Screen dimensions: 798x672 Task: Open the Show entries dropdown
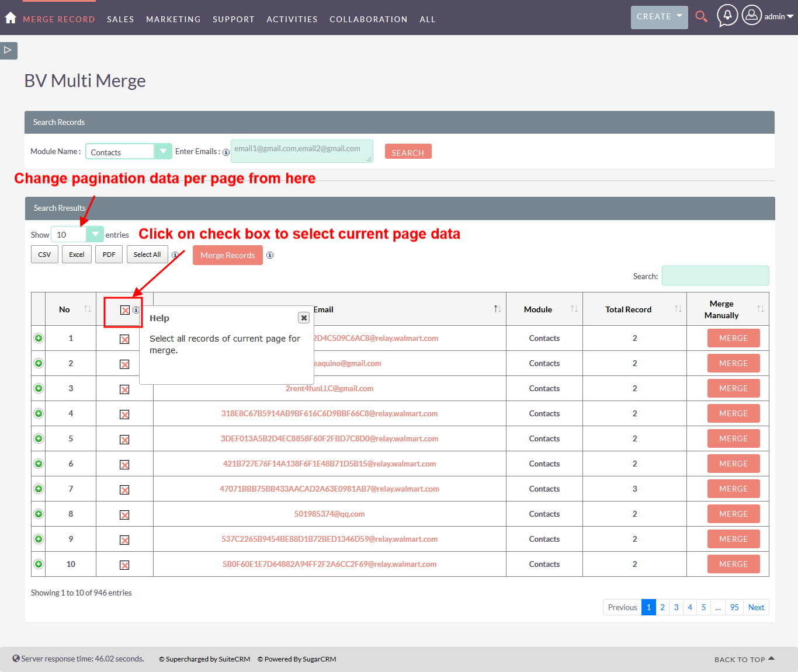(77, 234)
